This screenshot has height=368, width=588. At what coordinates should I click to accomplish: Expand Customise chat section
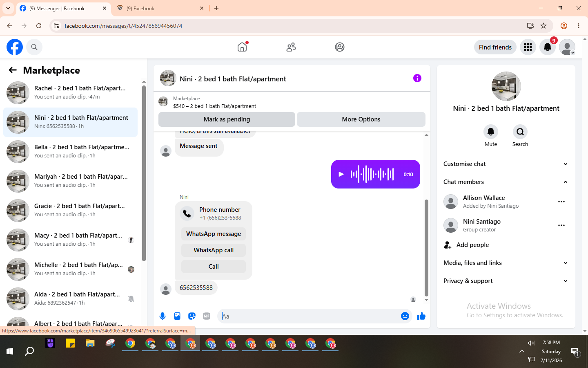506,164
